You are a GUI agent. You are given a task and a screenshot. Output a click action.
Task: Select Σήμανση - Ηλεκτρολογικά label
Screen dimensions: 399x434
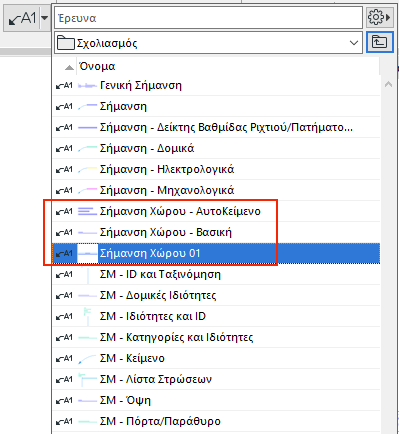click(216, 169)
